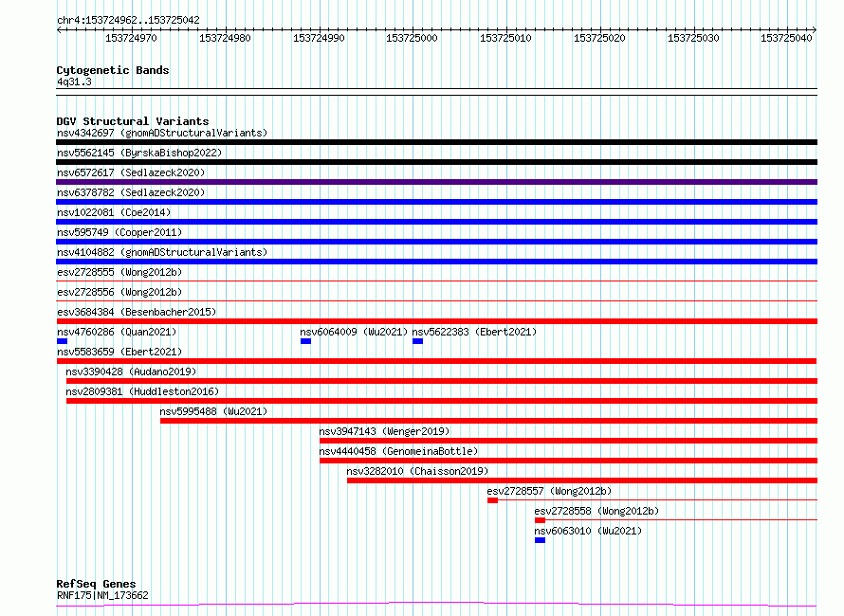Screen dimensions: 844x616
Task: Click the RefSeq Genes track title
Action: coord(97,584)
